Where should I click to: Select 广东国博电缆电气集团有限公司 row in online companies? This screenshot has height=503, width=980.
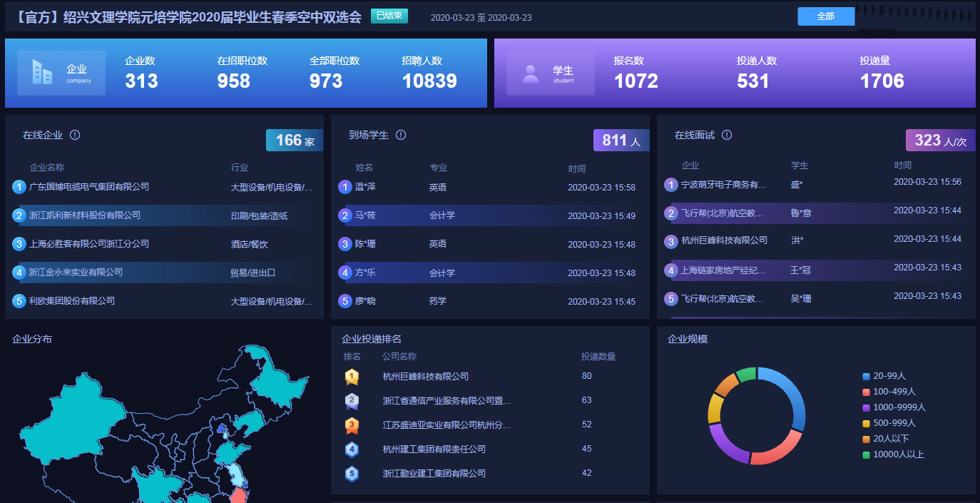click(x=89, y=187)
